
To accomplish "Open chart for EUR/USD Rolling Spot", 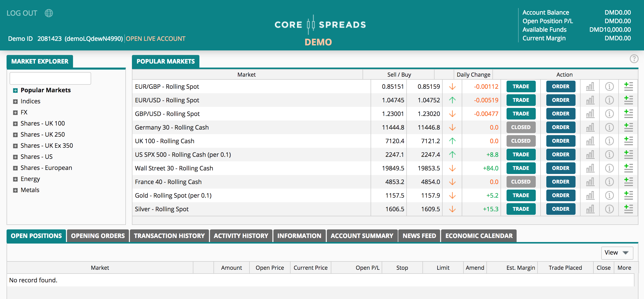I will [x=590, y=100].
